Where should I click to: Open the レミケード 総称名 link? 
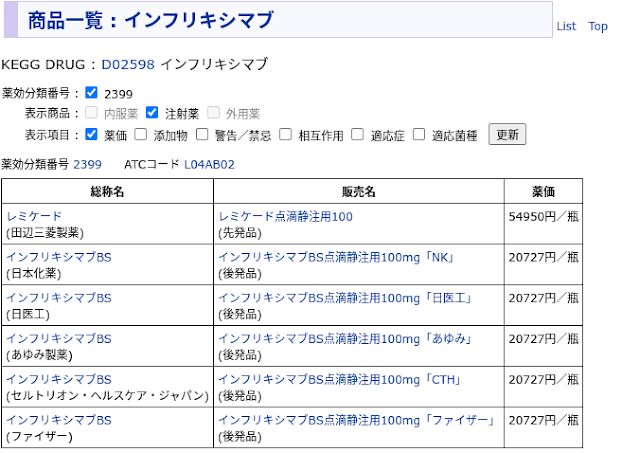coord(34,216)
